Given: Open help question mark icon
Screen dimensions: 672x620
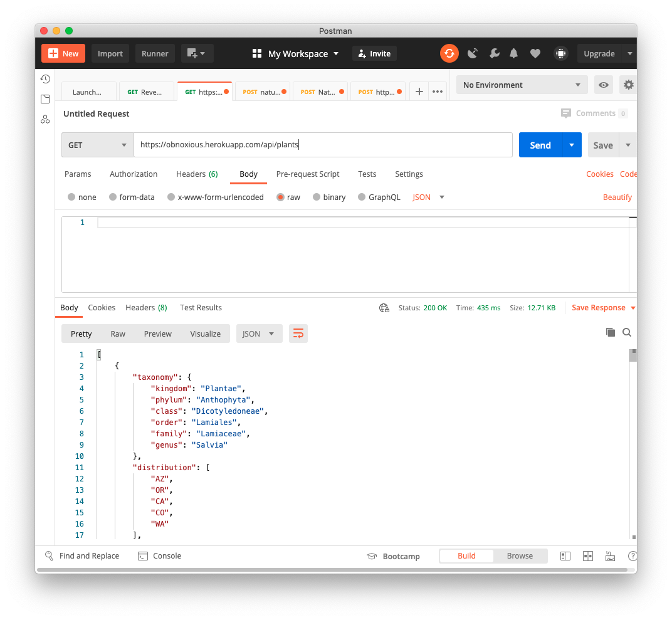Looking at the screenshot, I should (x=632, y=556).
